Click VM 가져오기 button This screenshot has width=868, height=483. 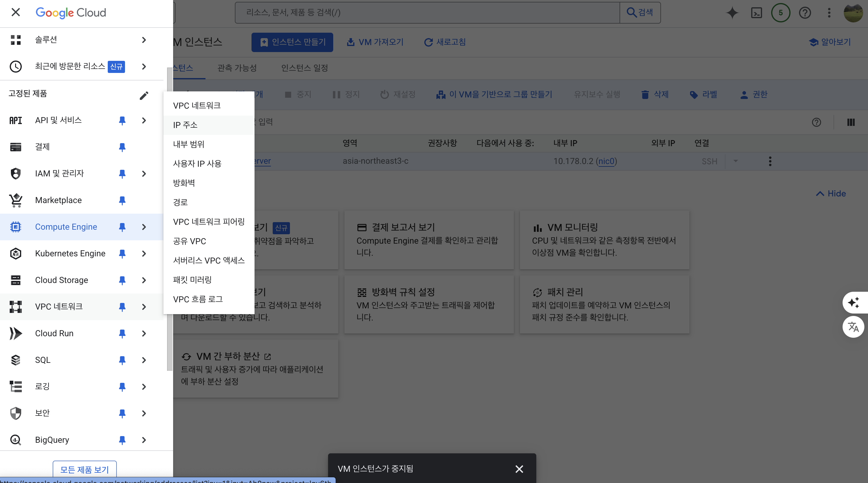click(x=375, y=42)
